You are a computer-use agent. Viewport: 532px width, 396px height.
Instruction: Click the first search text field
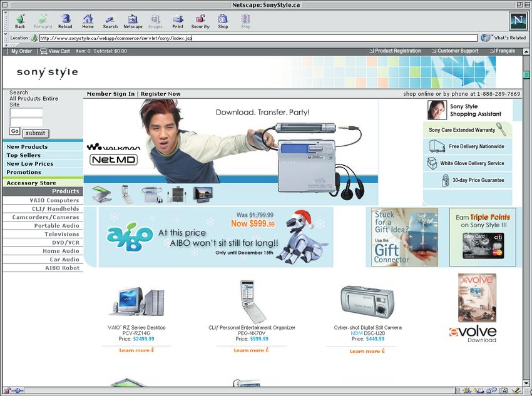click(26, 113)
